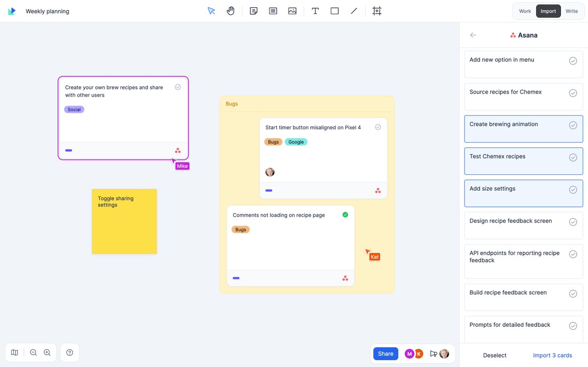
Task: Check off Test Chemex recipes task
Action: [x=573, y=158]
